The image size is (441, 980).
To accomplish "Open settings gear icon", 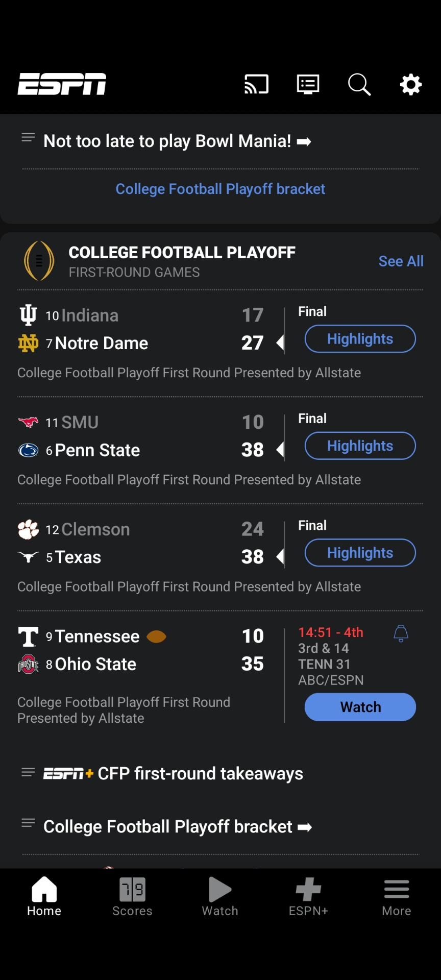I will click(x=410, y=84).
